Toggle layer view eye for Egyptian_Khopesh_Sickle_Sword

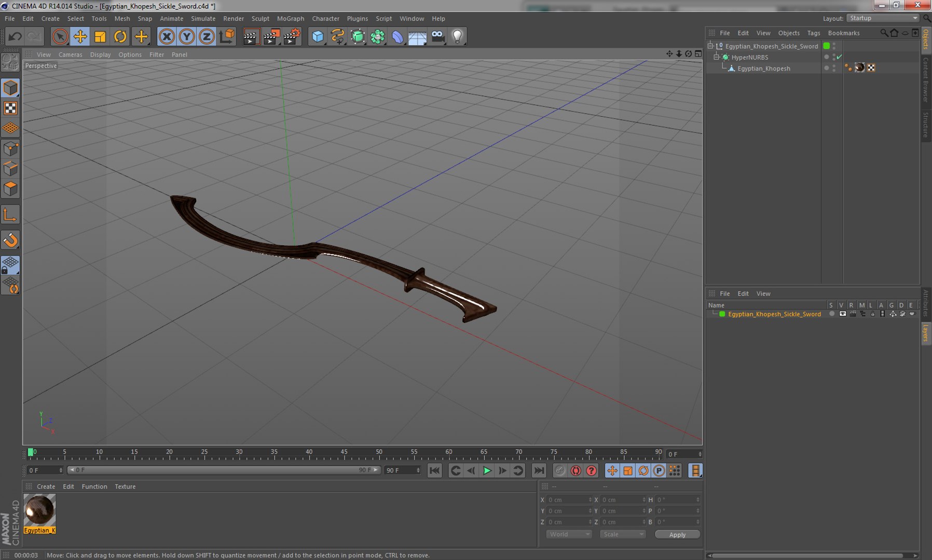point(842,314)
